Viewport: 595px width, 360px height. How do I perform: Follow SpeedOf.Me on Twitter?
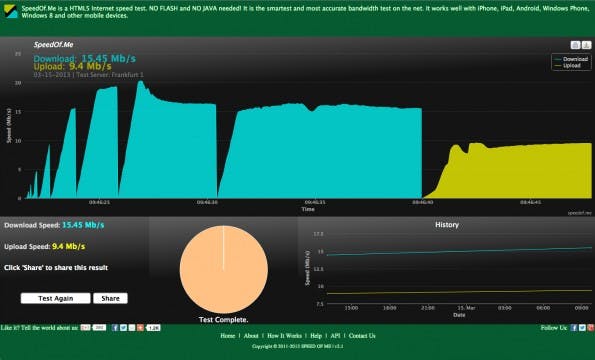(582, 328)
